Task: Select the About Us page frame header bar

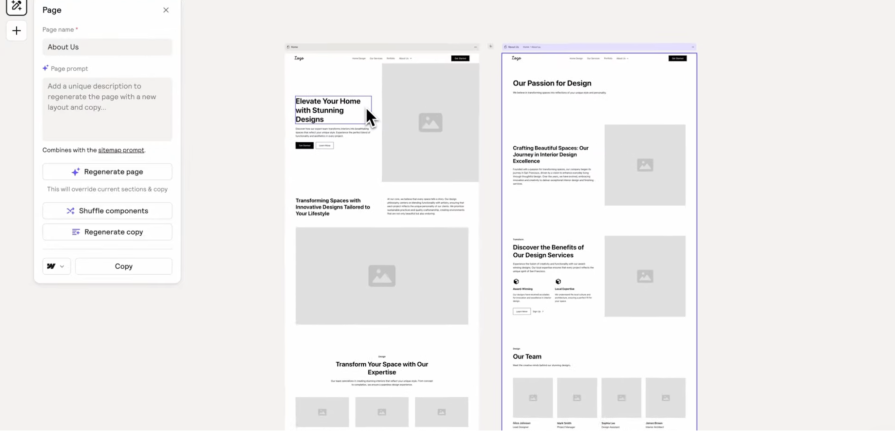Action: click(x=599, y=47)
